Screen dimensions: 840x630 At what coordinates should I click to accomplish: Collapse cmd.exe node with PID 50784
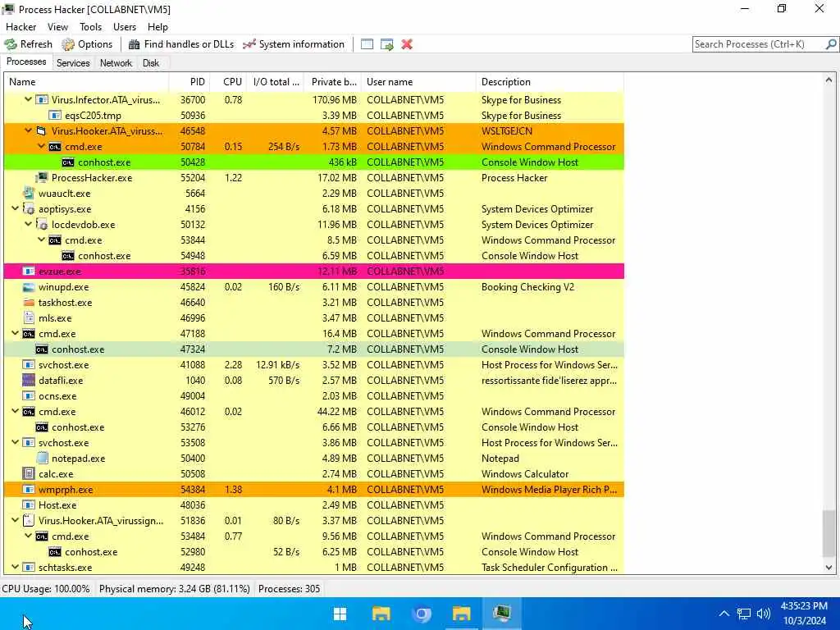pos(41,146)
